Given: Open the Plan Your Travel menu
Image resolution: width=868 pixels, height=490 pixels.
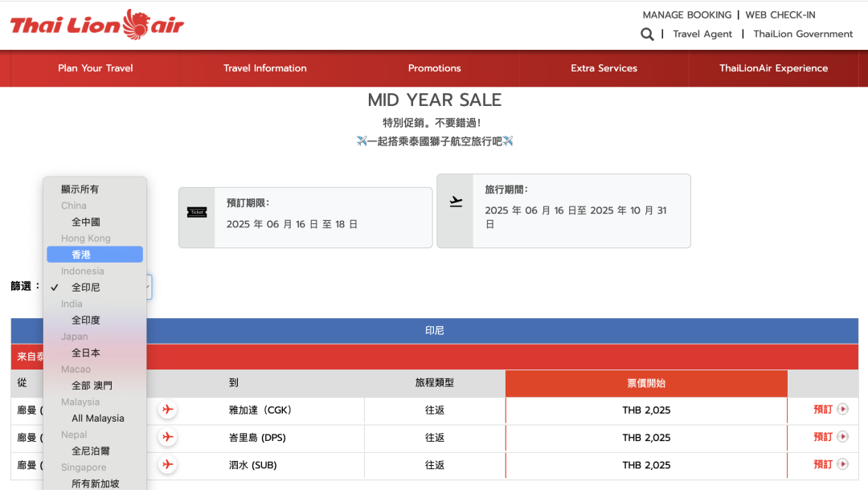Looking at the screenshot, I should coord(95,68).
